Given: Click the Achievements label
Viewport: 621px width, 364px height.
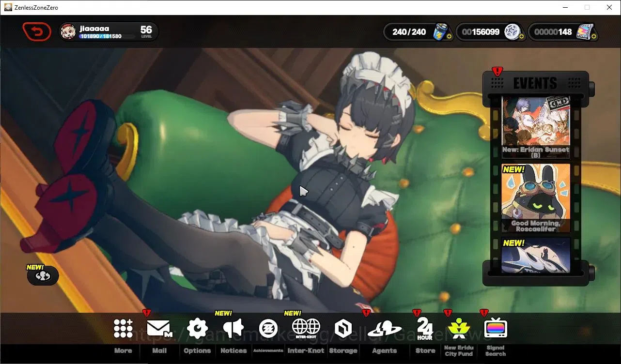Looking at the screenshot, I should tap(268, 351).
